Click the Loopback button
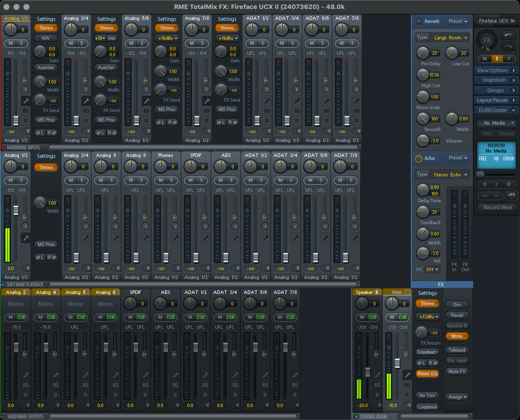520x420 pixels. pyautogui.click(x=427, y=407)
